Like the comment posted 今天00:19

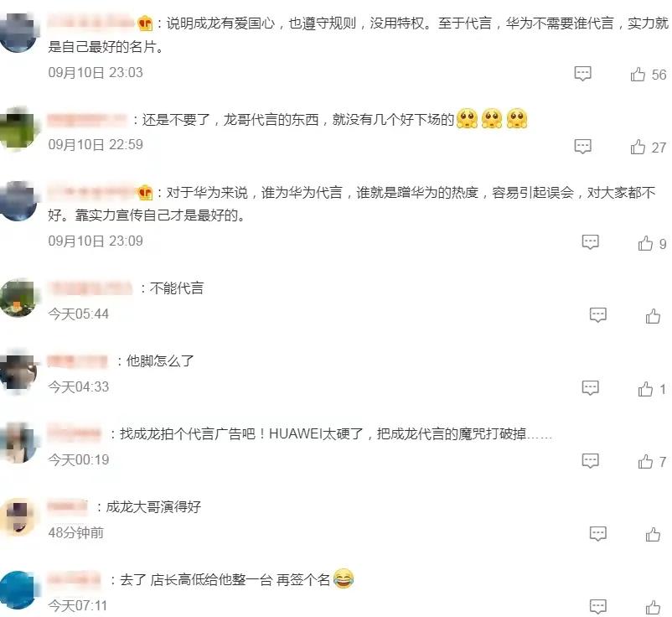[x=645, y=461]
